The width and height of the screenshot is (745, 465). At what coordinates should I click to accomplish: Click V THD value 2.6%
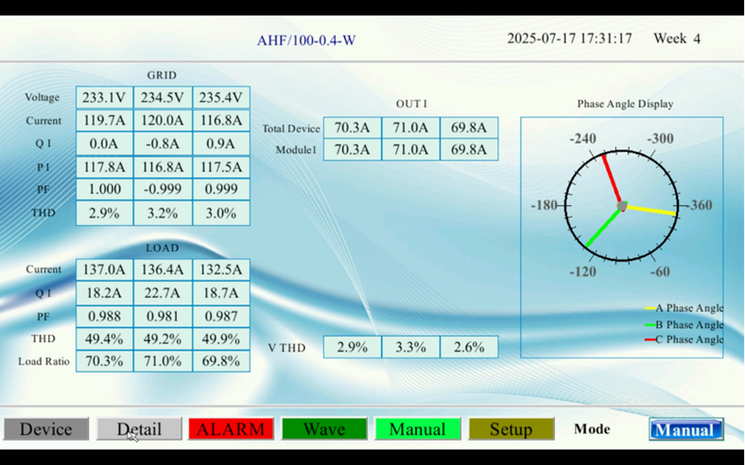click(x=469, y=347)
